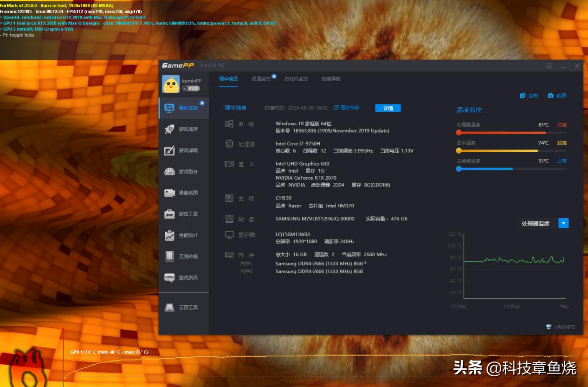Click the 温度监控 heading
The width and height of the screenshot is (588, 387).
[469, 110]
